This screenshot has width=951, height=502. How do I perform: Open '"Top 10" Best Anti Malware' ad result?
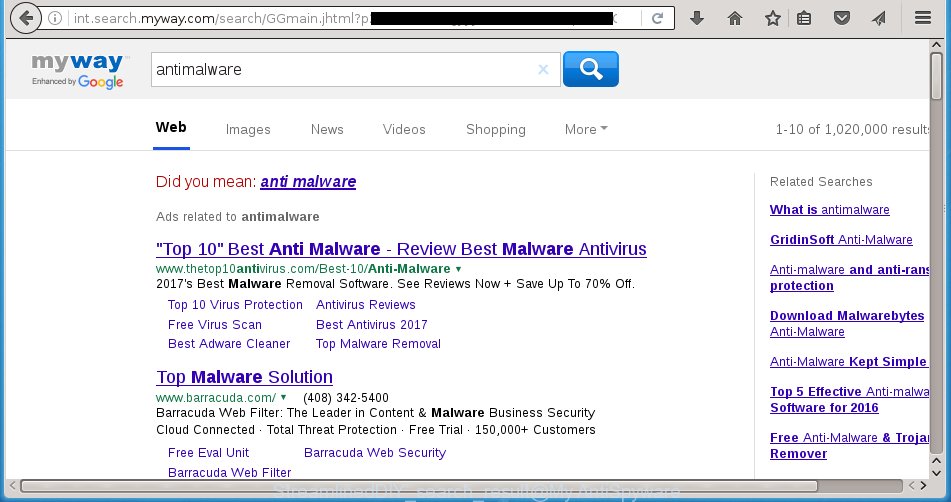[401, 249]
